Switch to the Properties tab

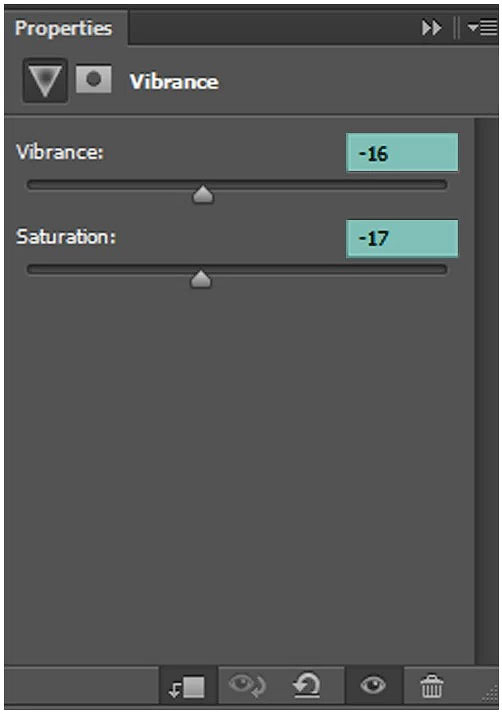point(63,28)
